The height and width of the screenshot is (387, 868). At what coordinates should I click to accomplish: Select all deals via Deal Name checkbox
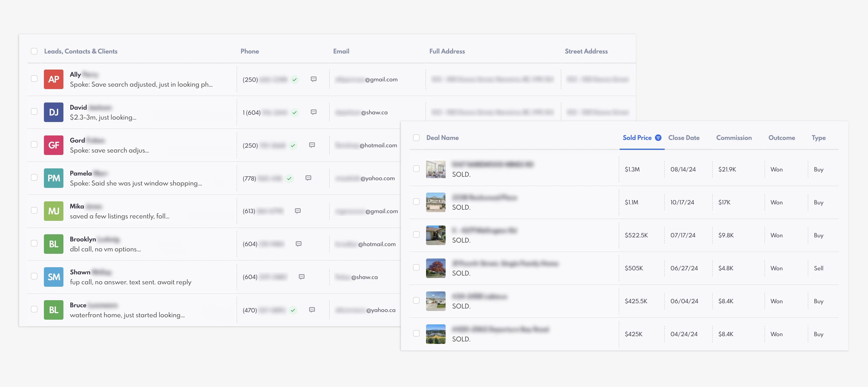[416, 137]
